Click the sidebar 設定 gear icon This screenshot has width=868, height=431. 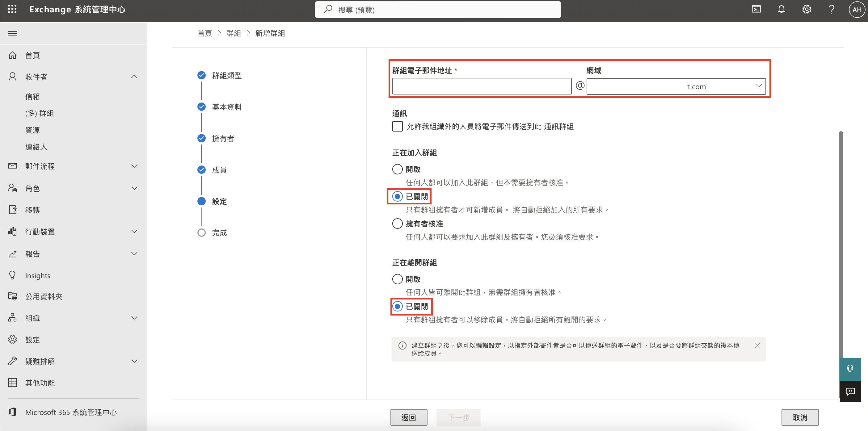coord(12,339)
